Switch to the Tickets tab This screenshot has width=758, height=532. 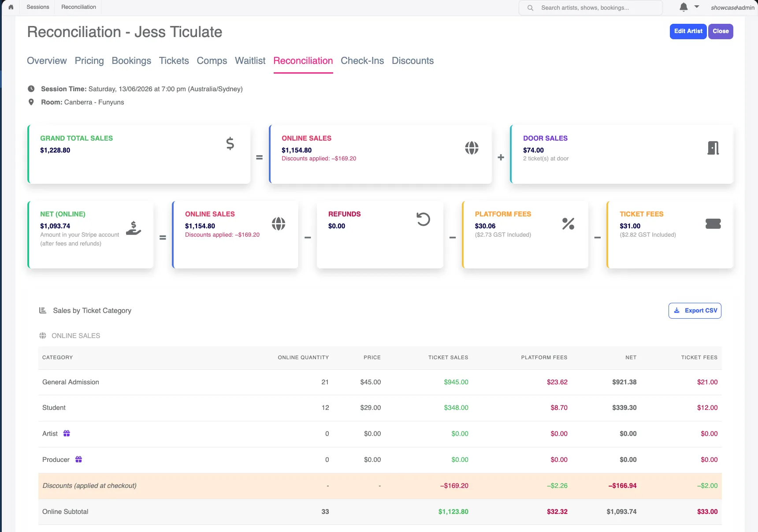(x=174, y=61)
